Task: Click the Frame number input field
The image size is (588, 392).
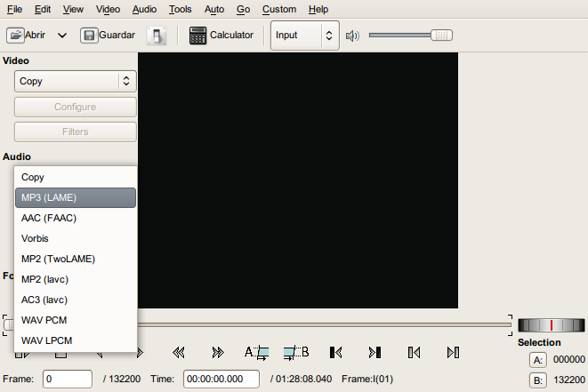Action: [68, 379]
